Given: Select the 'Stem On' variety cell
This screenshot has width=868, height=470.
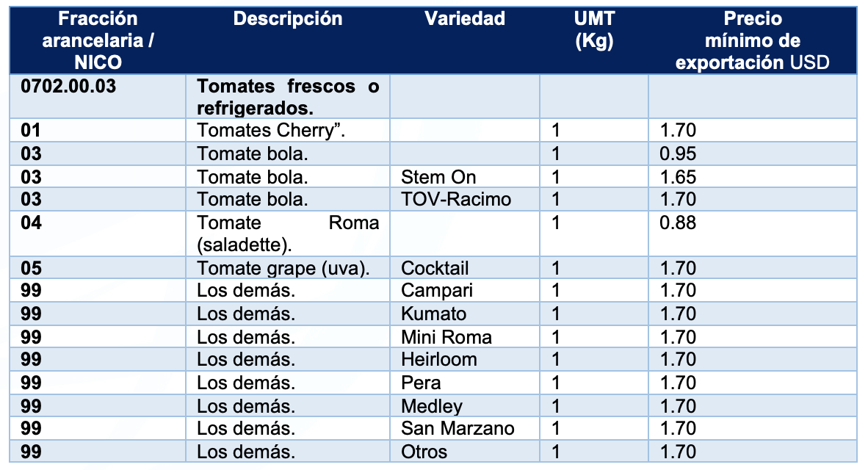Looking at the screenshot, I should tap(465, 176).
